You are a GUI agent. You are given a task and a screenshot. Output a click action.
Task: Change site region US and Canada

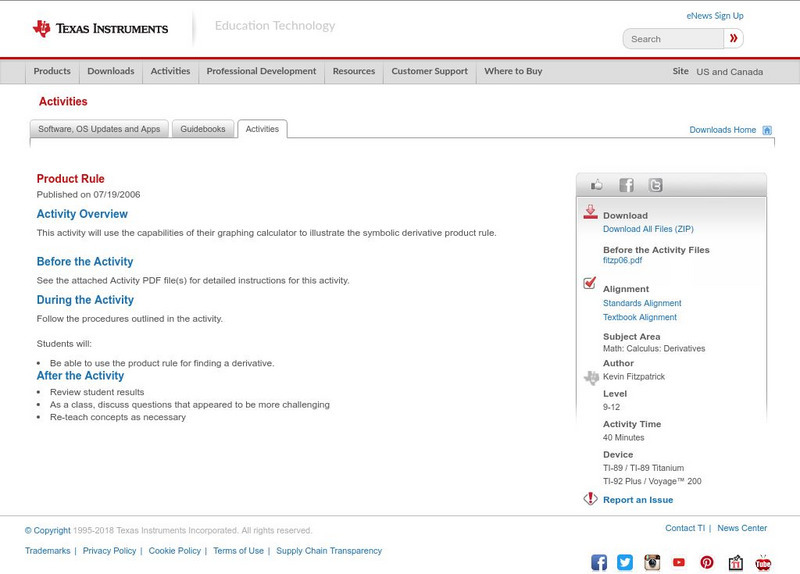[x=730, y=72]
